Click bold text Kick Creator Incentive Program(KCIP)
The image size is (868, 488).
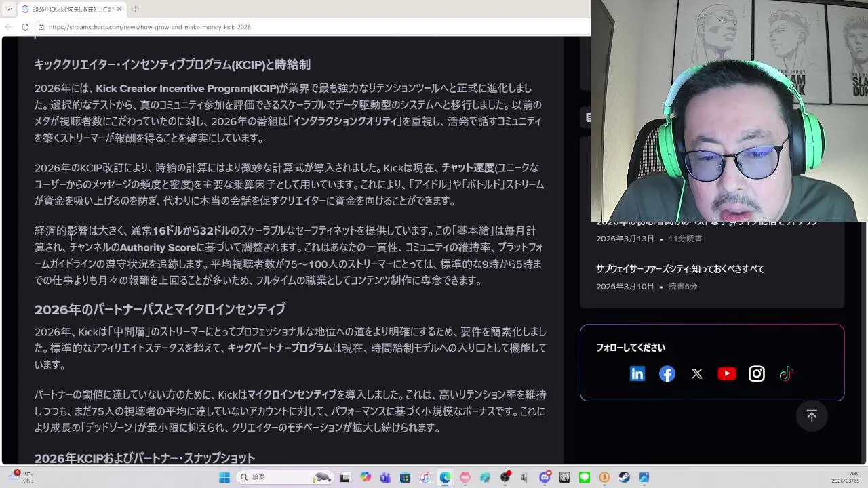click(187, 89)
